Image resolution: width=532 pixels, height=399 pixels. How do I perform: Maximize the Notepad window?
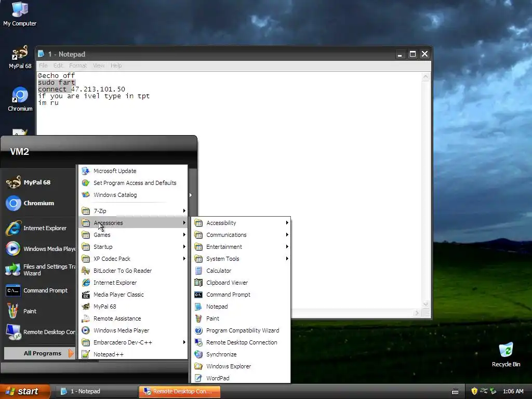coord(413,54)
